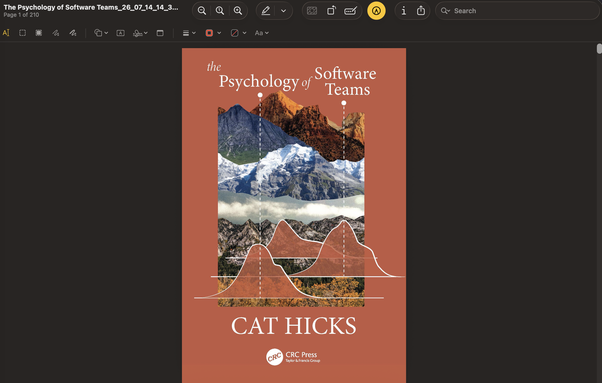Open the Shapes dropdown
602x383 pixels.
(x=101, y=33)
